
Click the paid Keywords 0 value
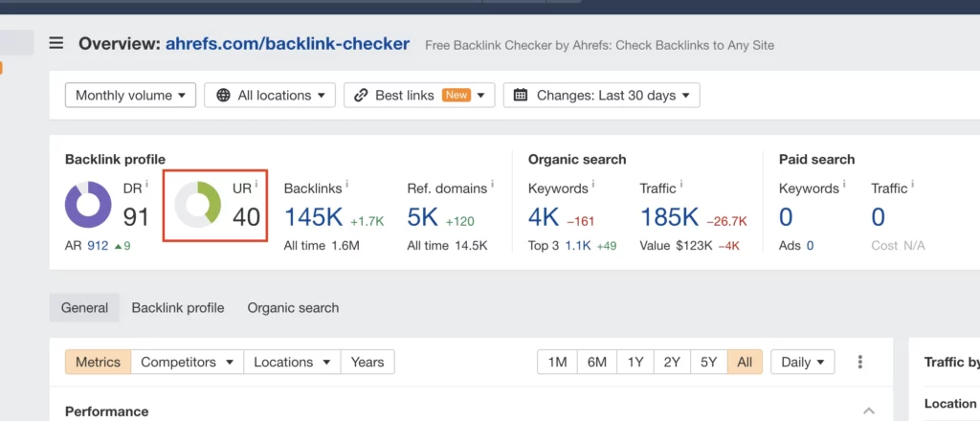click(786, 217)
